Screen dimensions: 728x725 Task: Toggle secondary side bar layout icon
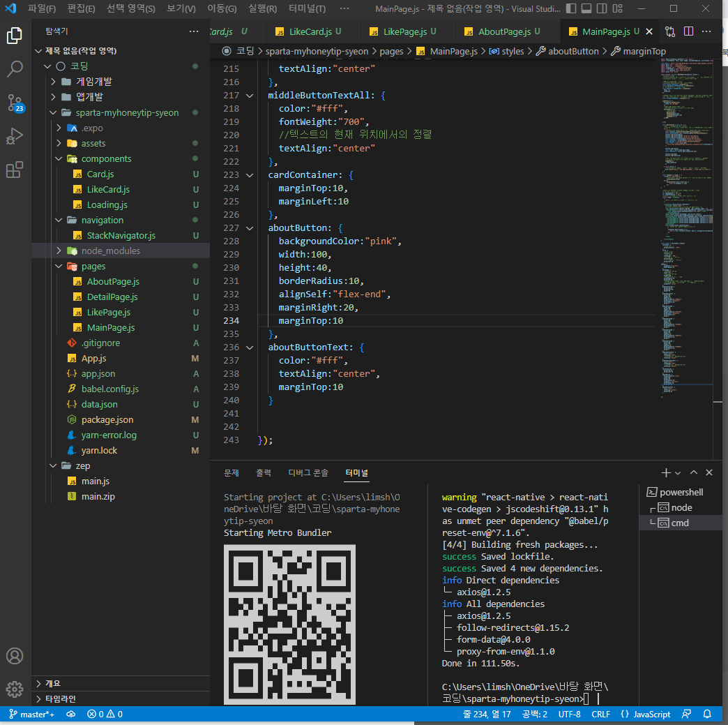pyautogui.click(x=602, y=8)
